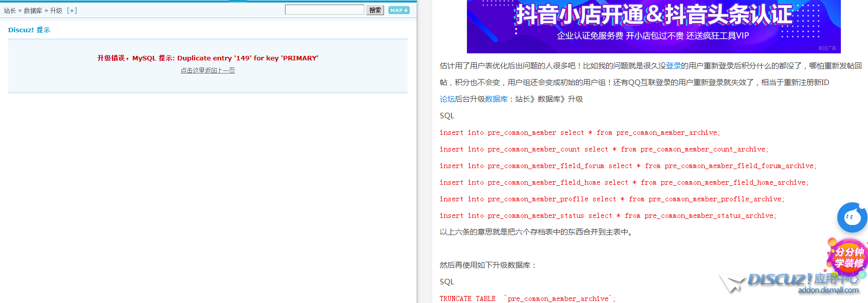Screen dimensions: 868x303
Task: Click the 以上六条的意思 explanation sentence
Action: click(x=537, y=232)
